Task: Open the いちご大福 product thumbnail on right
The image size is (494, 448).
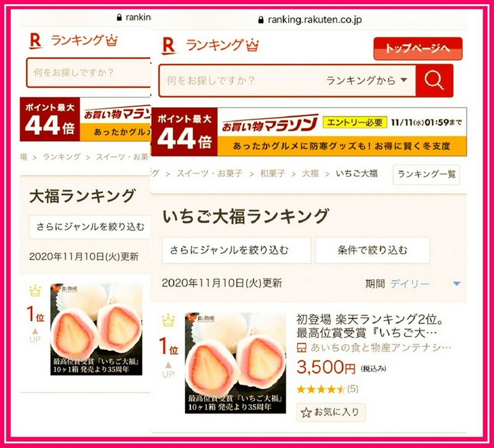Action: (236, 363)
